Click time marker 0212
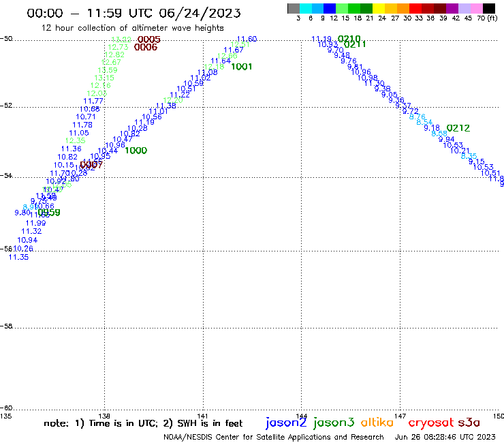Image resolution: width=504 pixels, height=443 pixels. [x=458, y=128]
